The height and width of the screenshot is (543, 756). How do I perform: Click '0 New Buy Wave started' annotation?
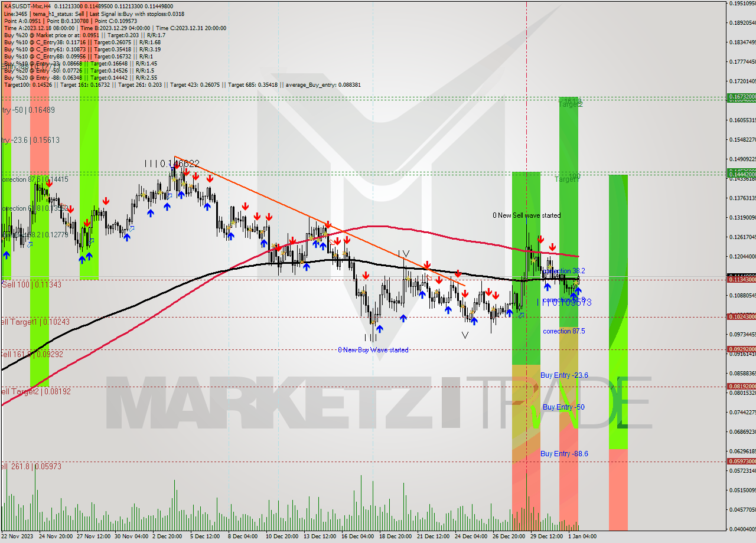pyautogui.click(x=373, y=350)
